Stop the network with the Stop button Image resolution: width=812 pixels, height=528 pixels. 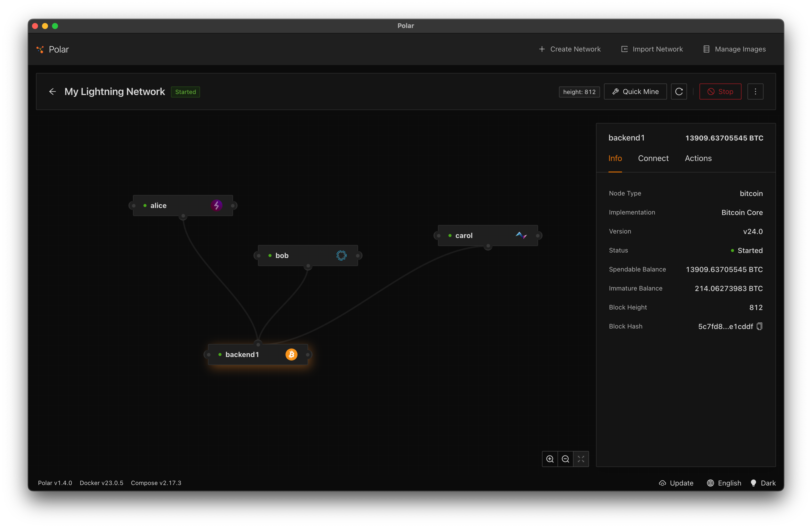tap(720, 91)
